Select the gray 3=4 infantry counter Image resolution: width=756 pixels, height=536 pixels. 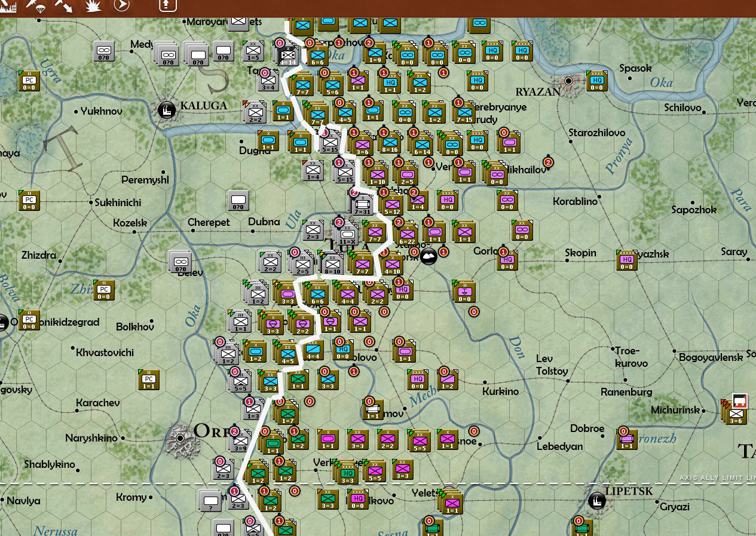click(x=268, y=81)
